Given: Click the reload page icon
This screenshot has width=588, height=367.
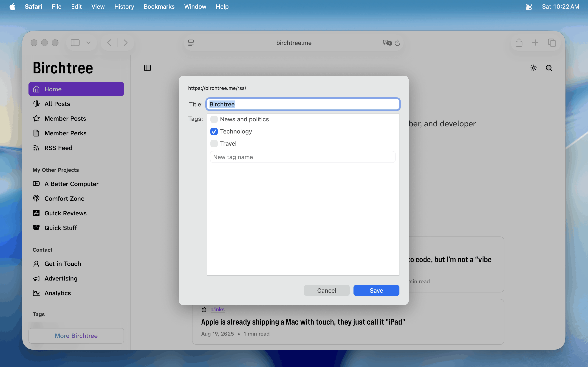Looking at the screenshot, I should point(397,43).
